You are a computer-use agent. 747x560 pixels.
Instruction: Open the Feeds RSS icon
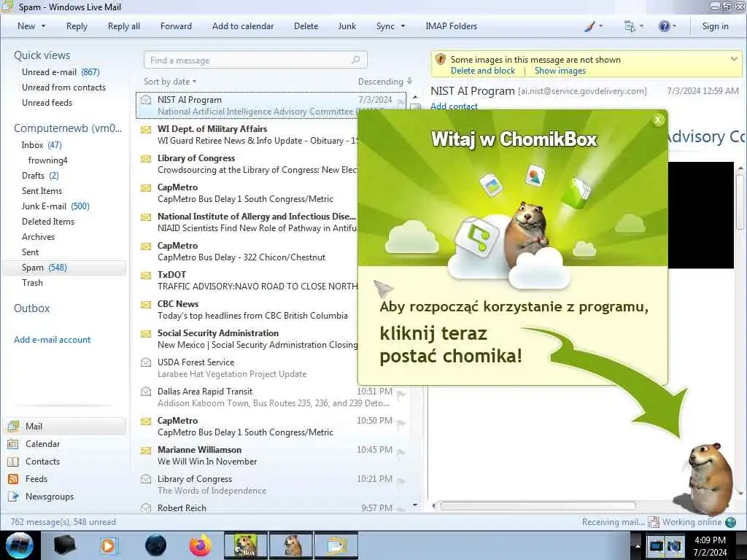pos(13,479)
